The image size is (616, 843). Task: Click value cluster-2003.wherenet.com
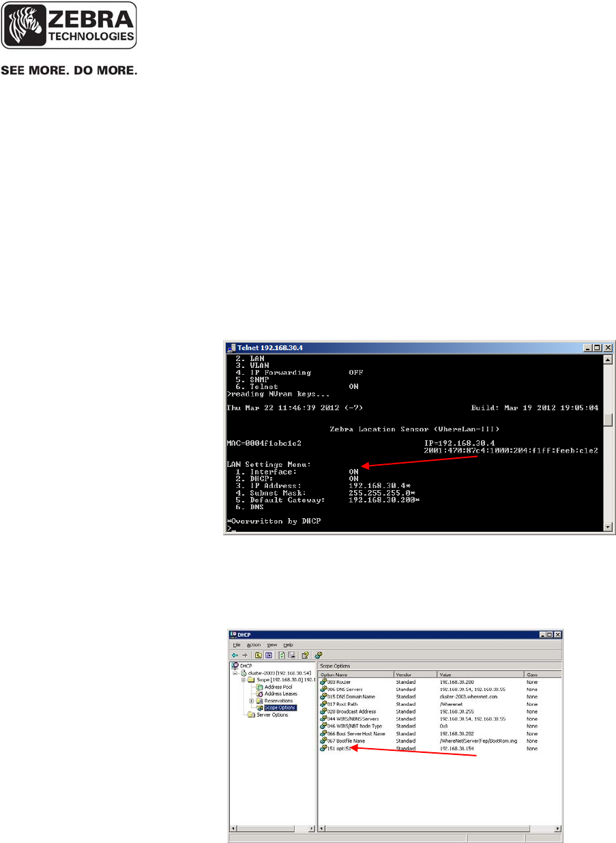point(469,696)
